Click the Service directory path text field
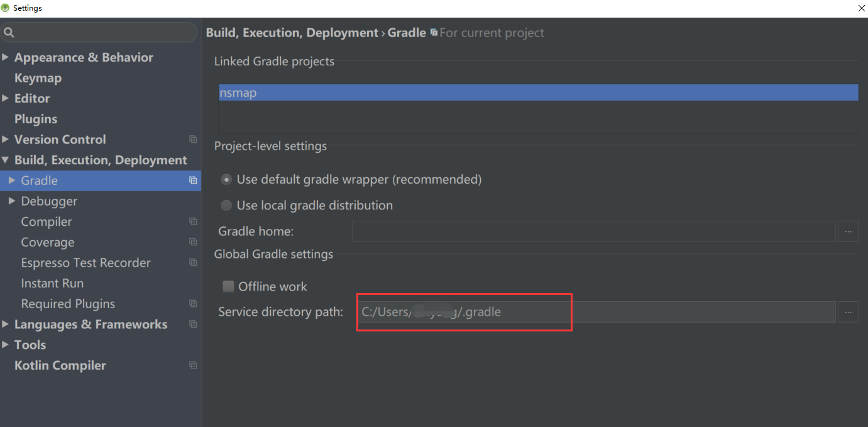The width and height of the screenshot is (868, 427). click(596, 312)
